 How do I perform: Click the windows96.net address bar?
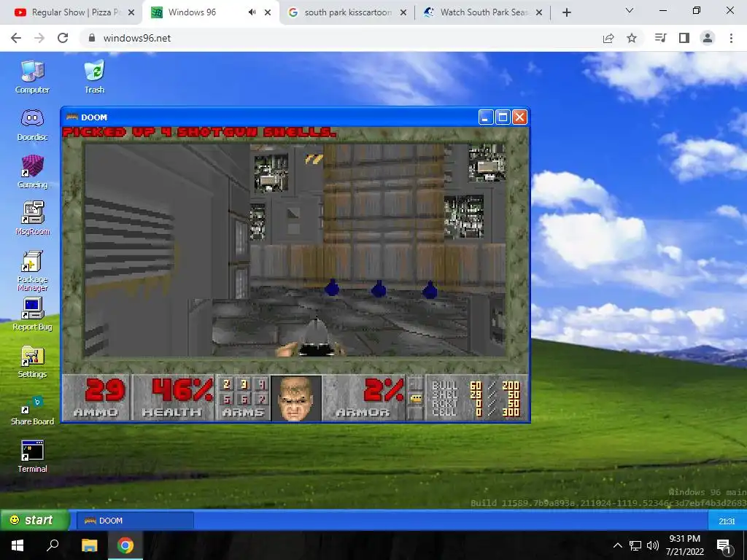pyautogui.click(x=361, y=38)
